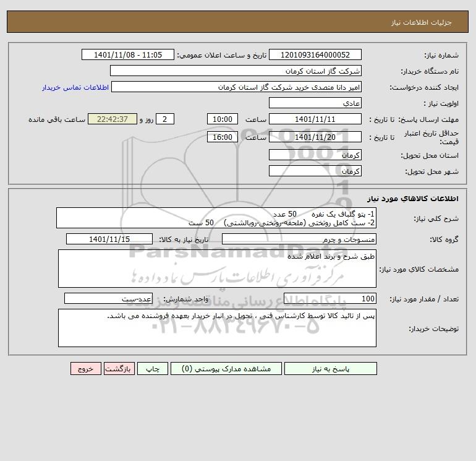Select the گروه کالا field منسوجات و چرم
The image size is (476, 461).
(299, 239)
